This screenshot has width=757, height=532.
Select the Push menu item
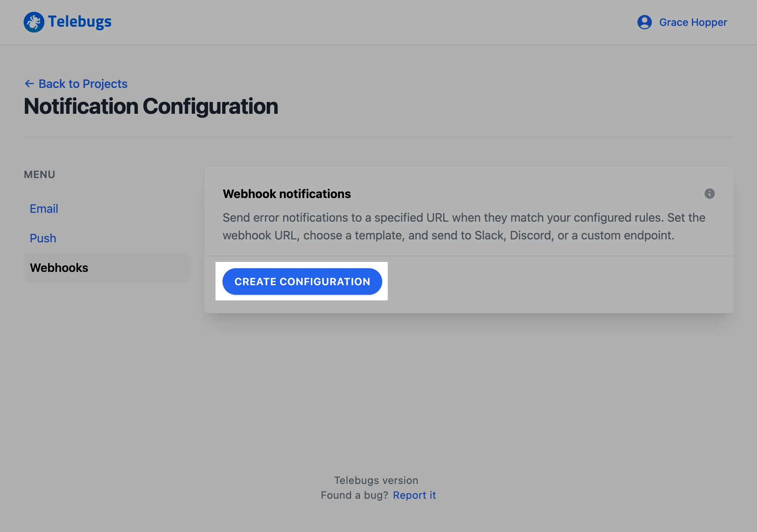click(x=43, y=238)
